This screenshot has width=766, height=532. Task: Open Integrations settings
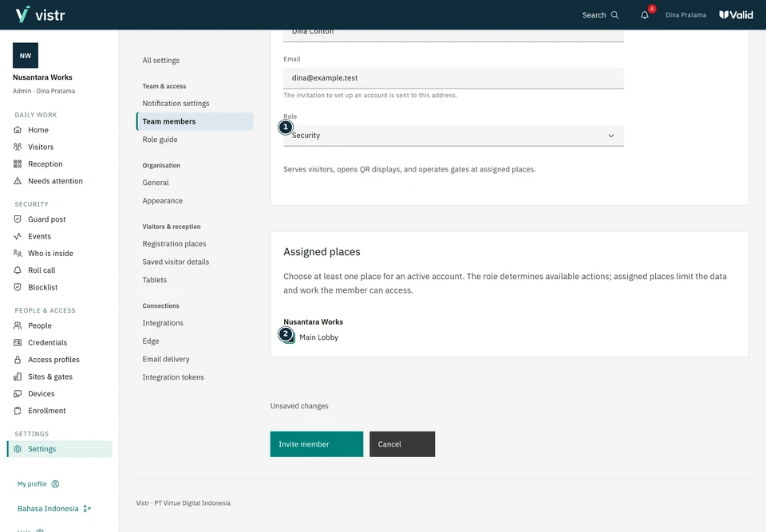point(163,323)
